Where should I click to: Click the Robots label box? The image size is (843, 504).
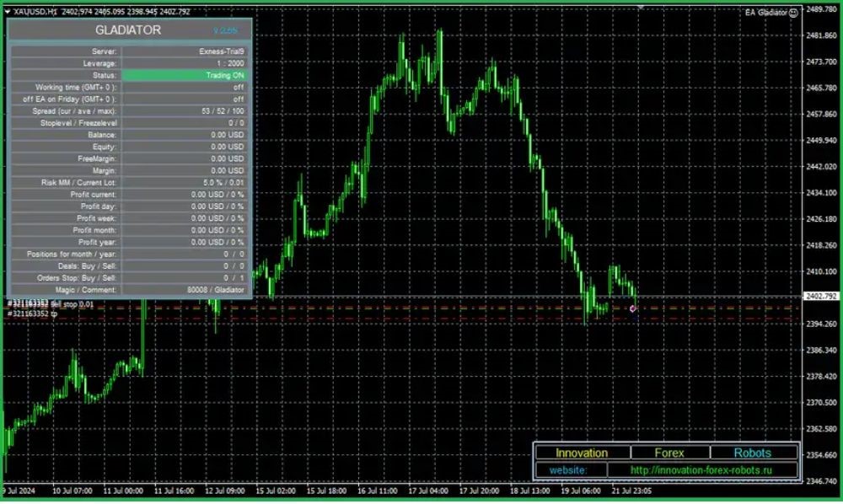752,453
